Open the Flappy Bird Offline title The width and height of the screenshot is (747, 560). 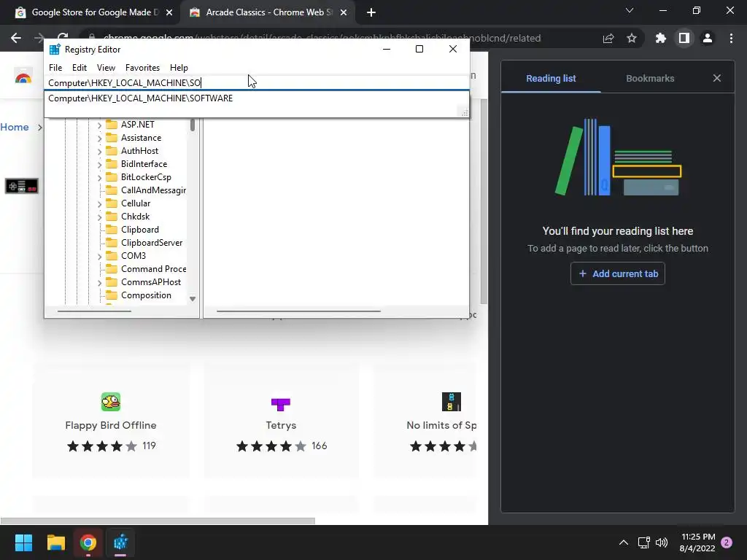[x=111, y=425]
